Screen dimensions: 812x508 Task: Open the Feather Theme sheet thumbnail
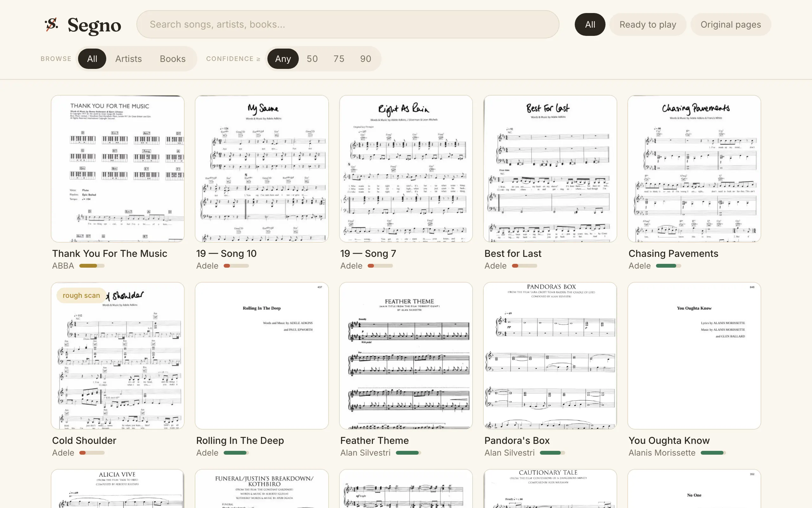406,356
